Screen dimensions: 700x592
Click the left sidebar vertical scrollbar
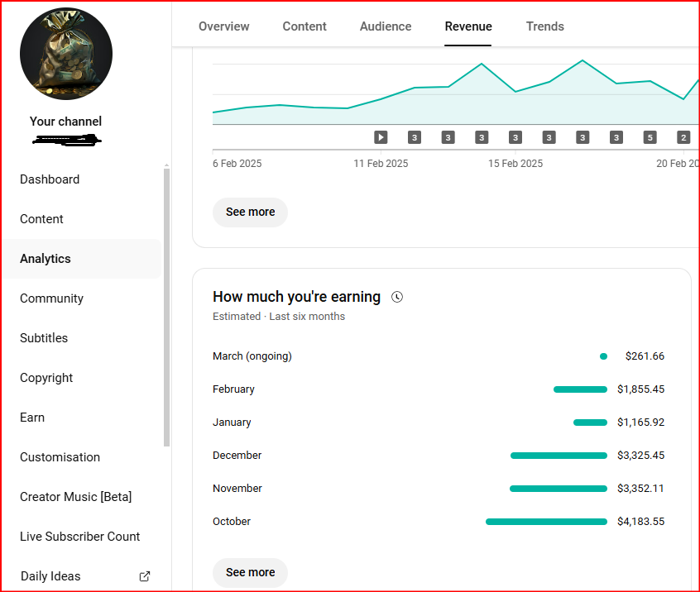pos(166,306)
